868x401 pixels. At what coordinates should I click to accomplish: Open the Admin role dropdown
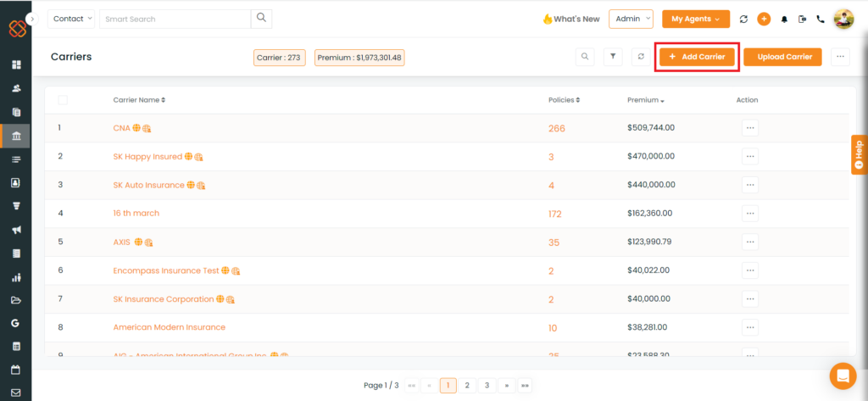point(631,19)
